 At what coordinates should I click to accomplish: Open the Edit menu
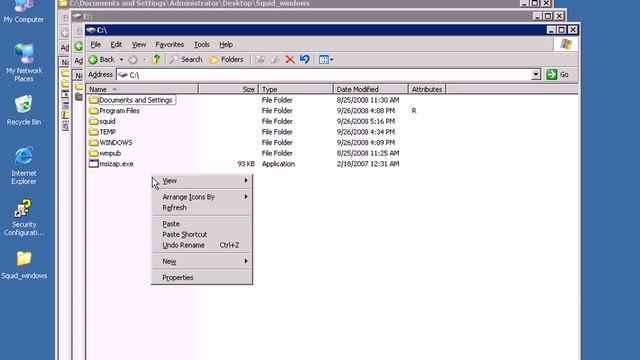click(x=116, y=44)
